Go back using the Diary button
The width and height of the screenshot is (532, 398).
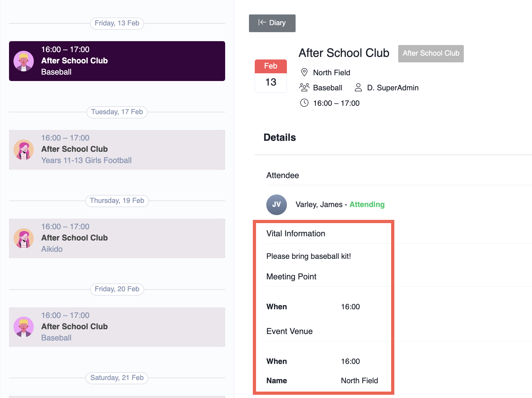coord(272,23)
